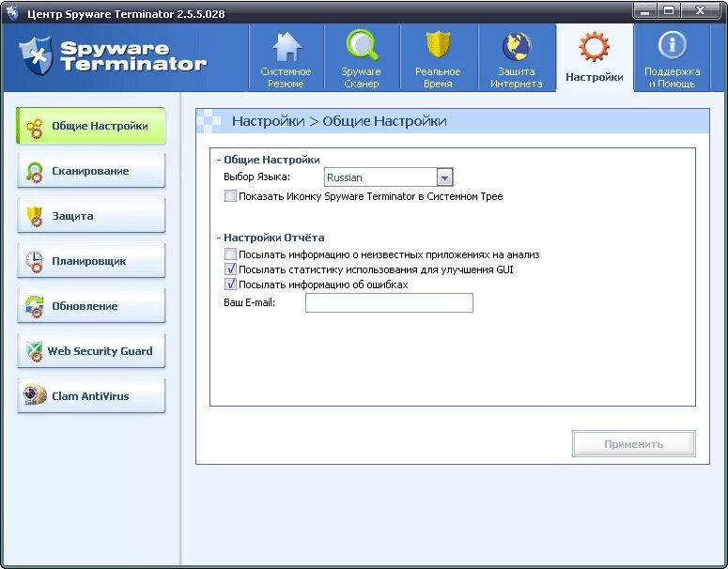Viewport: 728px width, 569px height.
Task: Close the Spyware Terminator window
Action: [x=701, y=11]
